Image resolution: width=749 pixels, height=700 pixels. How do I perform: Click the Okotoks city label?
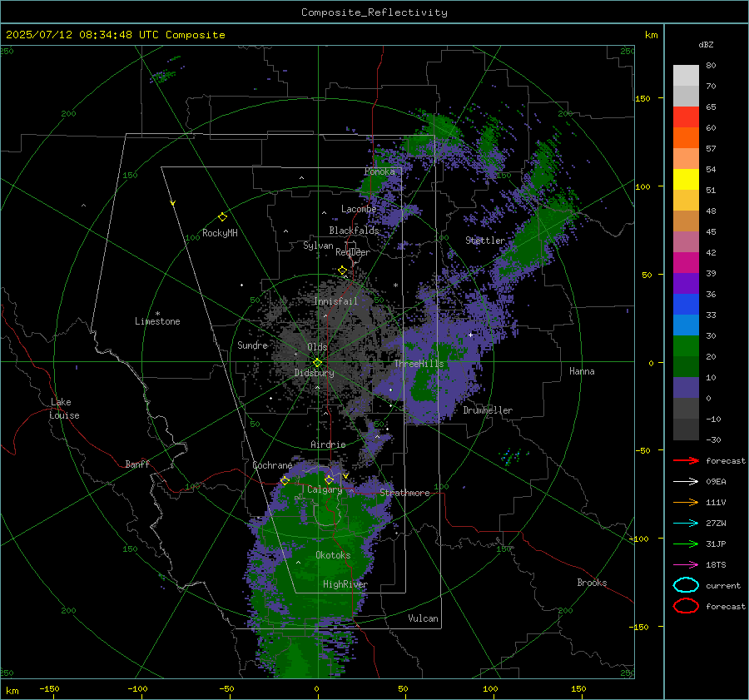click(333, 555)
